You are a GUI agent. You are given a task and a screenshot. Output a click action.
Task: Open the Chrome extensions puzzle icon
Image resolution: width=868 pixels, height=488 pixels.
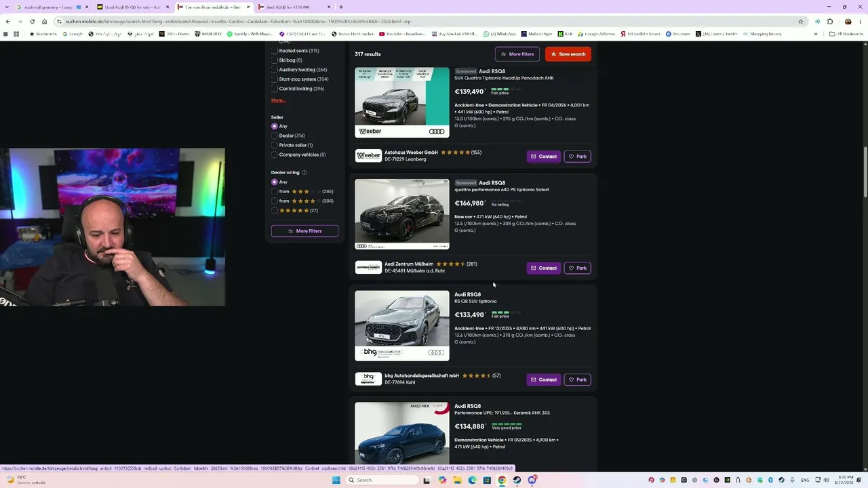tap(830, 21)
